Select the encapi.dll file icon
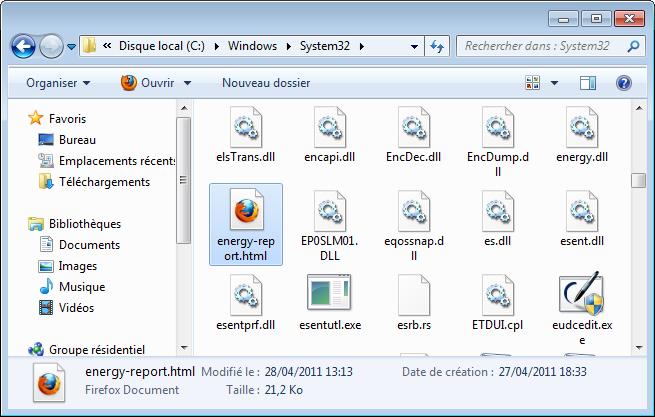Screen dimensions: 655x417 click(330, 127)
